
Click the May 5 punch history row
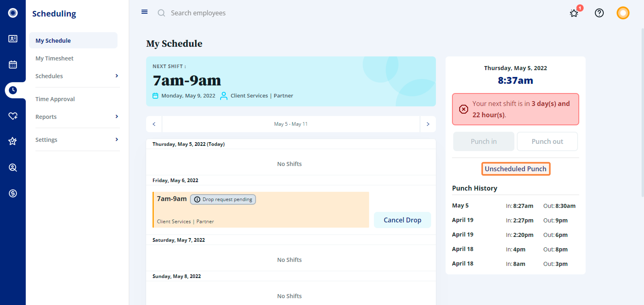tap(515, 206)
